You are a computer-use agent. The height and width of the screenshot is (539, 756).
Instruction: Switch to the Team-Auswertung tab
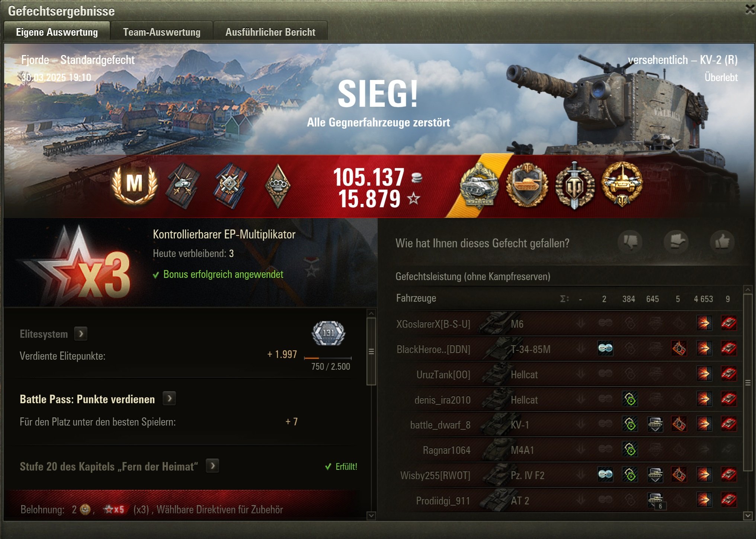click(162, 32)
